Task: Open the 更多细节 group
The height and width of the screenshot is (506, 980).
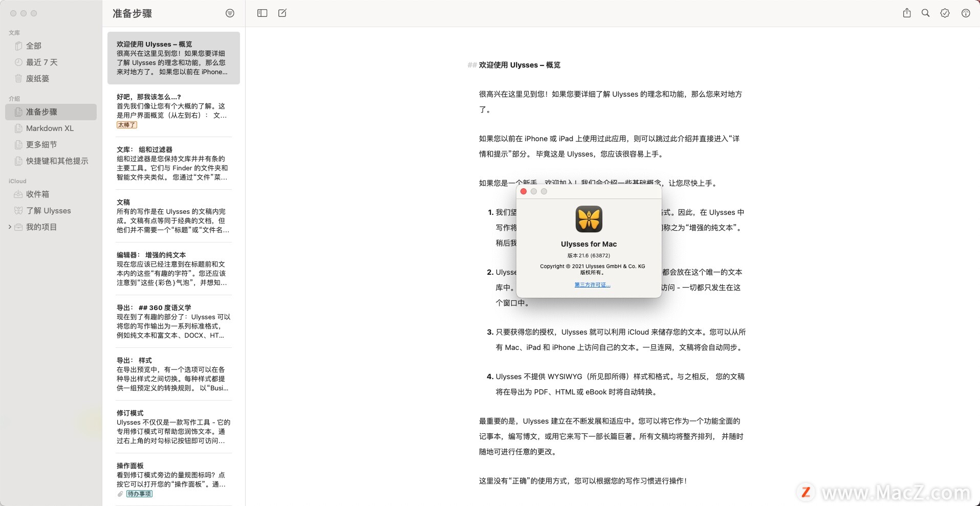Action: [51, 145]
